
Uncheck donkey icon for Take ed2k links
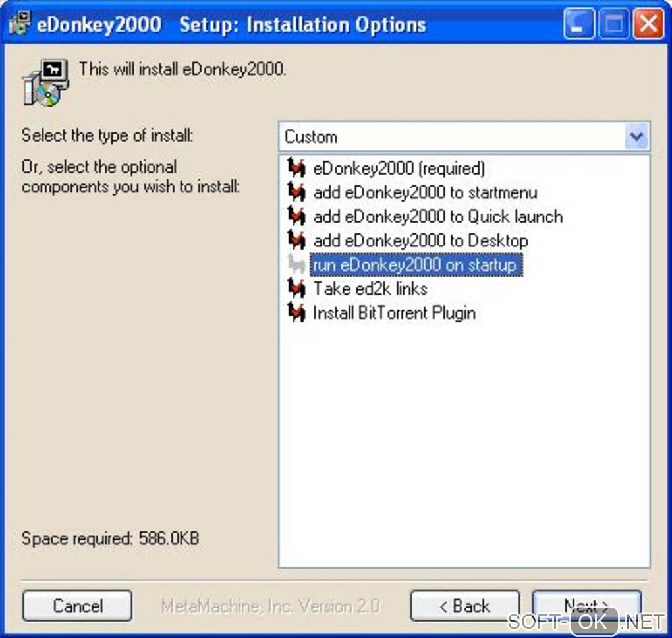pos(296,288)
